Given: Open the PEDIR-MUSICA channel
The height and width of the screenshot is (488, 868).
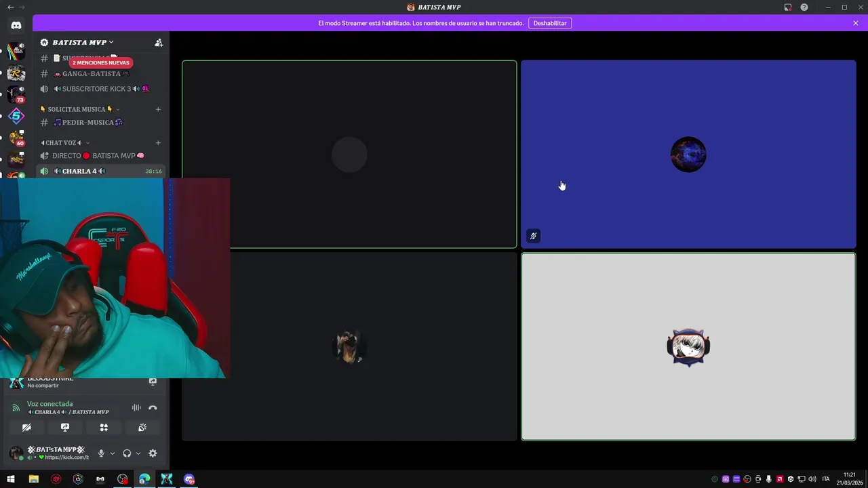Looking at the screenshot, I should click(100, 123).
